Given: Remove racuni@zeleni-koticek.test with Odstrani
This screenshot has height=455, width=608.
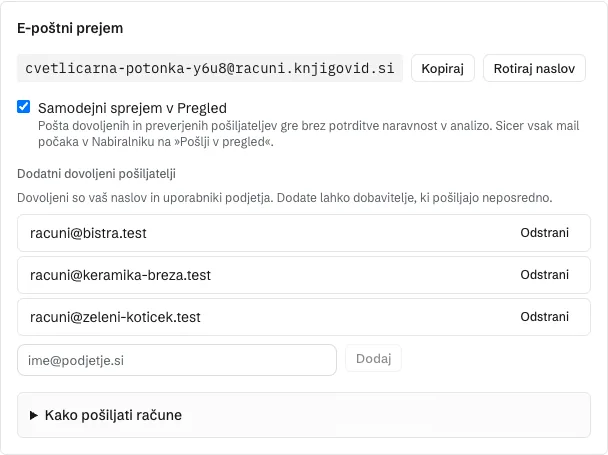Looking at the screenshot, I should click(544, 317).
